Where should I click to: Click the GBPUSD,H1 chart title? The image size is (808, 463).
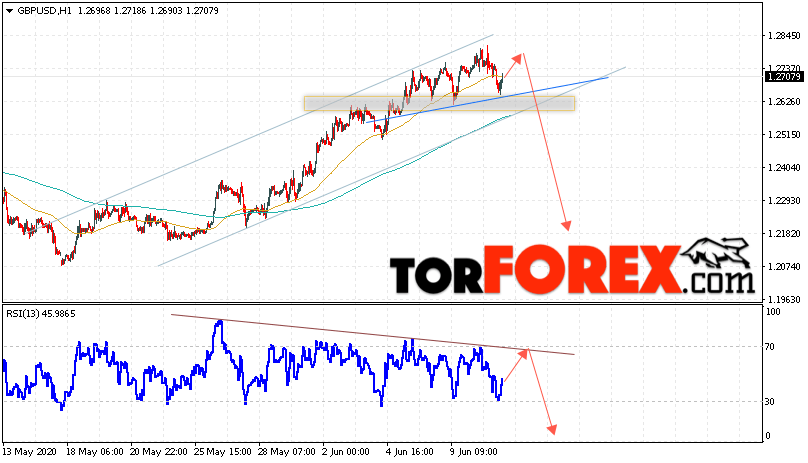[45, 11]
